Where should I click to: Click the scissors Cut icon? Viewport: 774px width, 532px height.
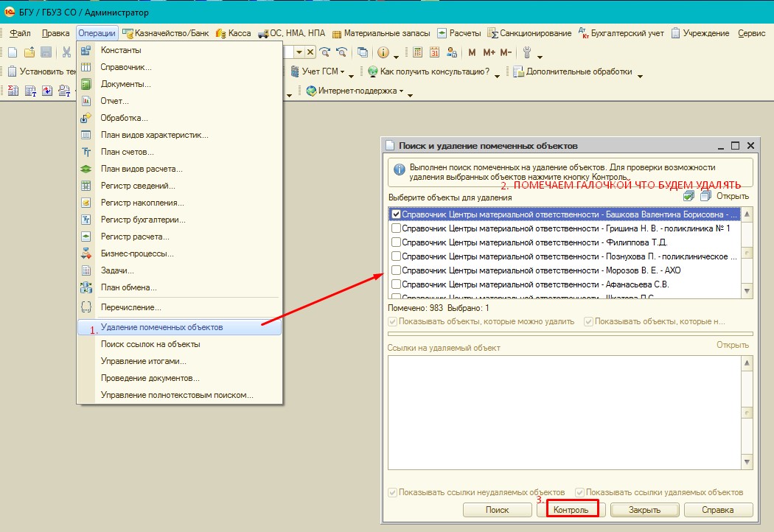66,52
